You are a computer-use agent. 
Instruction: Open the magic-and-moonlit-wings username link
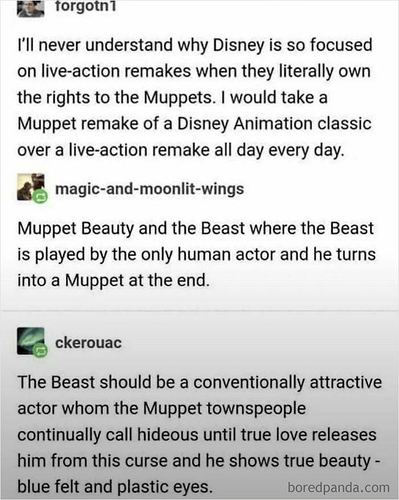[149, 189]
